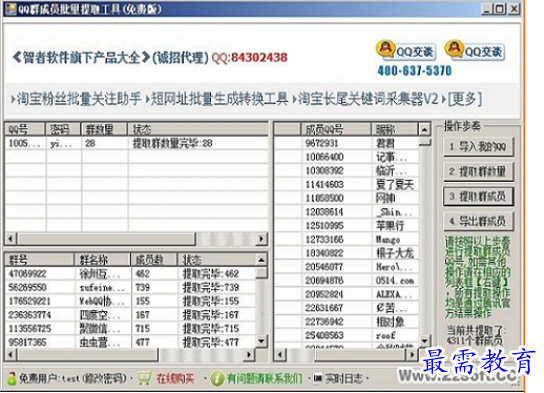Click 有问题请联系我们 link

tap(264, 378)
